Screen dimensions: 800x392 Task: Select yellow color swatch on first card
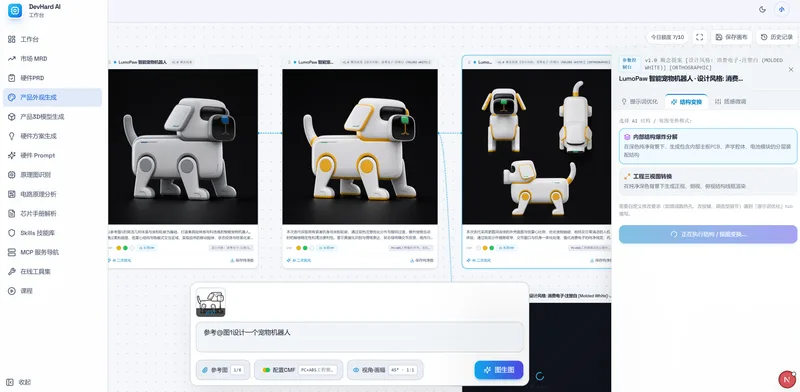119,248
